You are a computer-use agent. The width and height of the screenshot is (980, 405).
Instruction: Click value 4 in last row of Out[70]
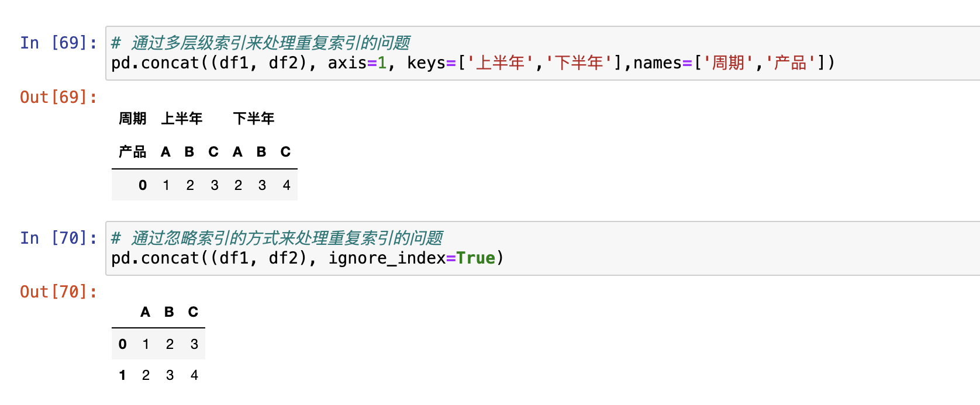point(194,375)
